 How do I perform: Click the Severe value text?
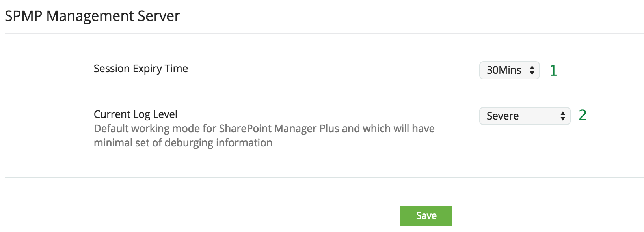[503, 116]
